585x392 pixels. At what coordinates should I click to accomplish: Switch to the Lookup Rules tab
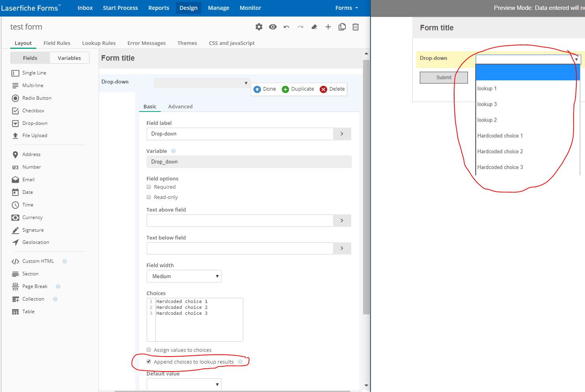coord(99,43)
